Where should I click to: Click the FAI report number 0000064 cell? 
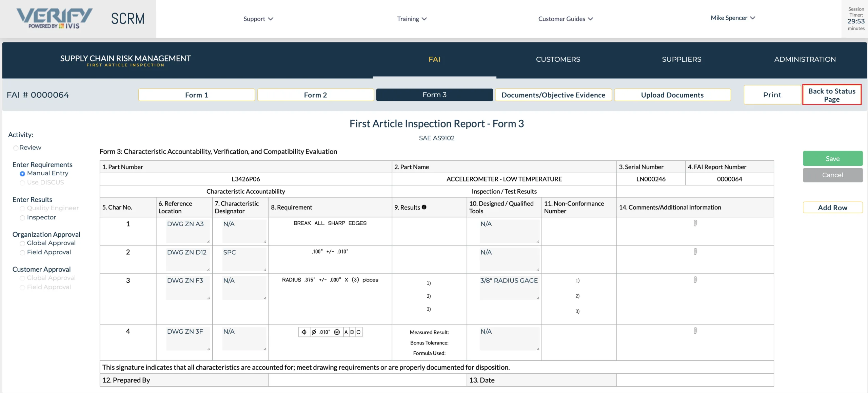tap(729, 179)
